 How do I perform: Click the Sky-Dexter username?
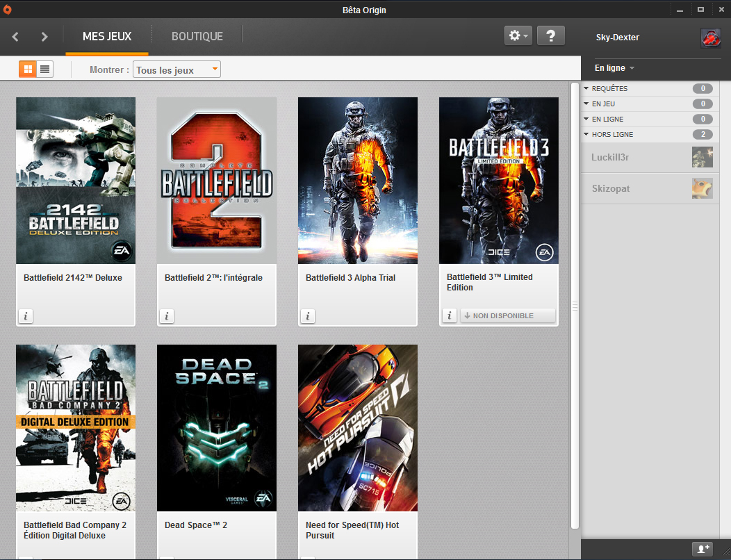617,38
